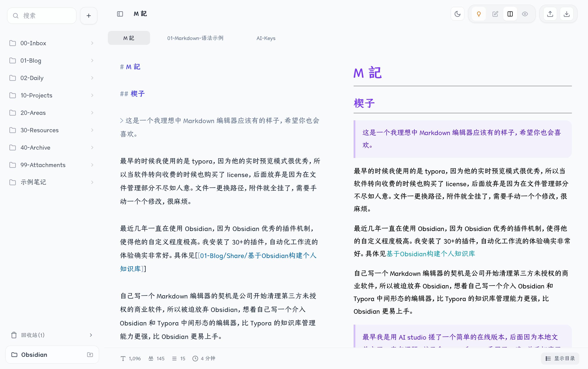Switch to 01-Markdown-语法示例 tab
The width and height of the screenshot is (588, 369).
pos(195,38)
